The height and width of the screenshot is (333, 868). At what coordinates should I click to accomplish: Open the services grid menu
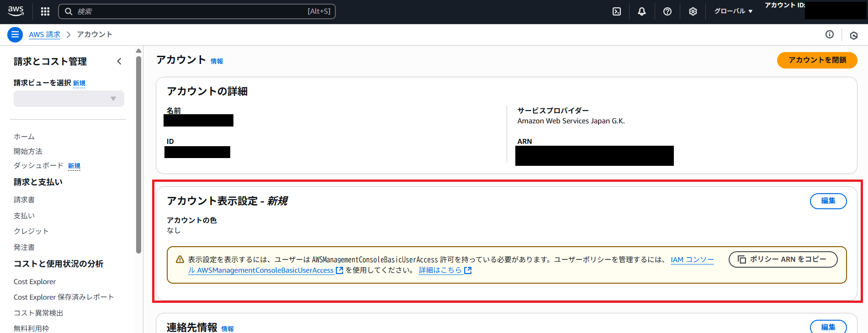tap(45, 11)
